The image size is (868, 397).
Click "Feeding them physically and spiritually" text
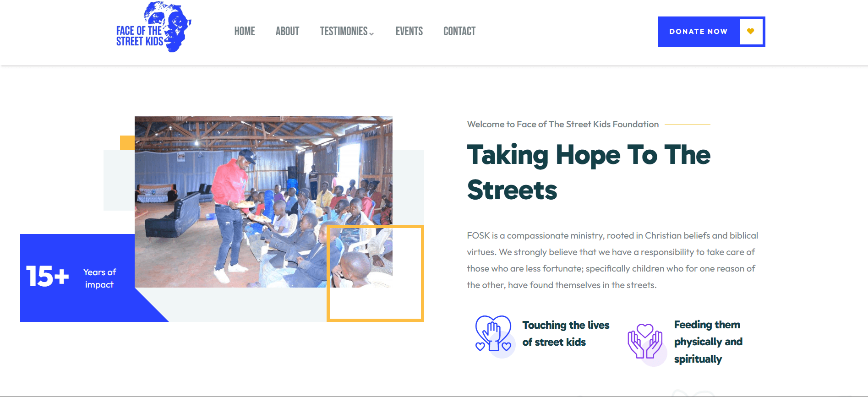(x=708, y=342)
